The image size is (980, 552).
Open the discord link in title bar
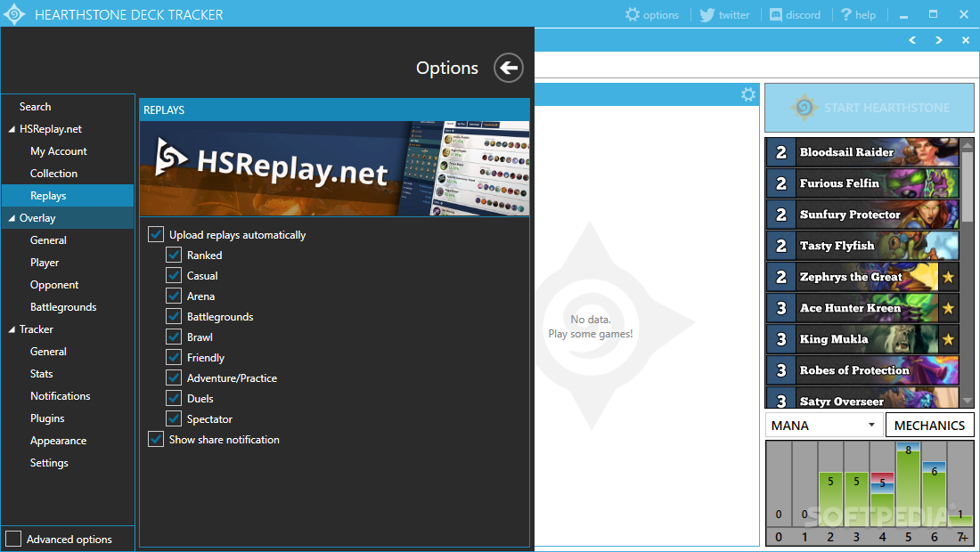[795, 14]
